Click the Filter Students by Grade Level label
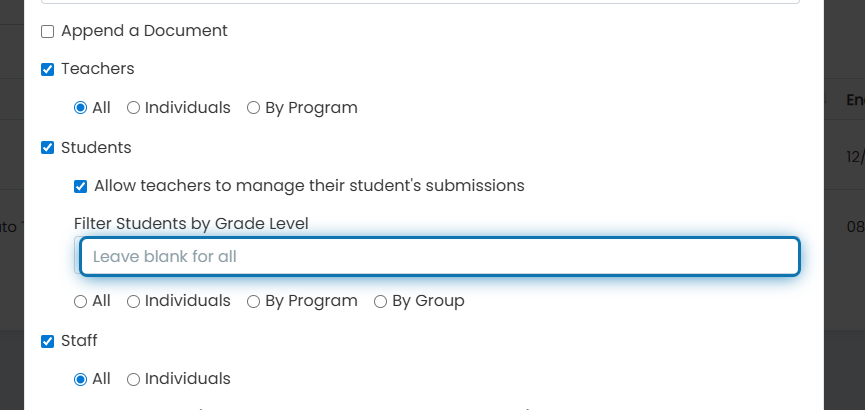865x410 pixels. tap(191, 223)
